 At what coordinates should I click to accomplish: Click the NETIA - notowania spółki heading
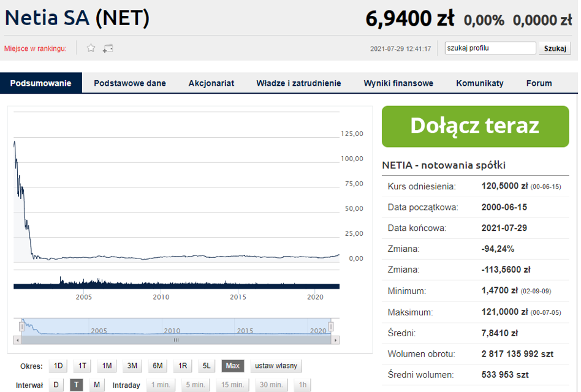[x=444, y=165]
